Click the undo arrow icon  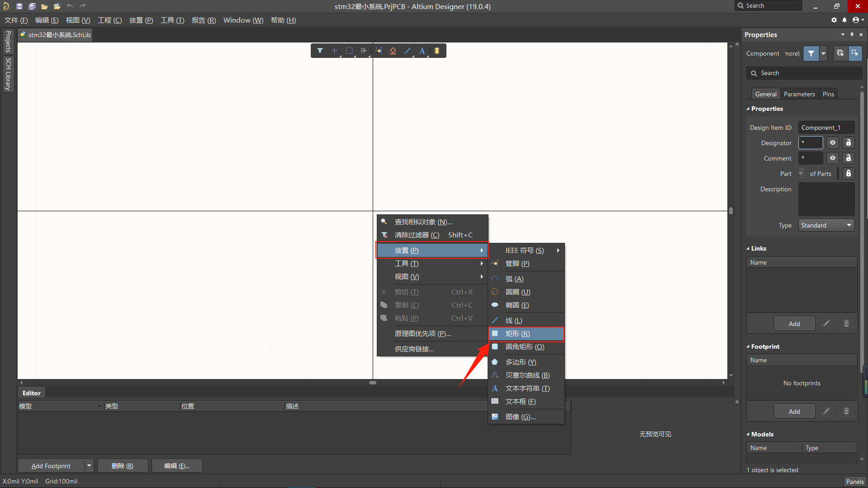[x=70, y=6]
